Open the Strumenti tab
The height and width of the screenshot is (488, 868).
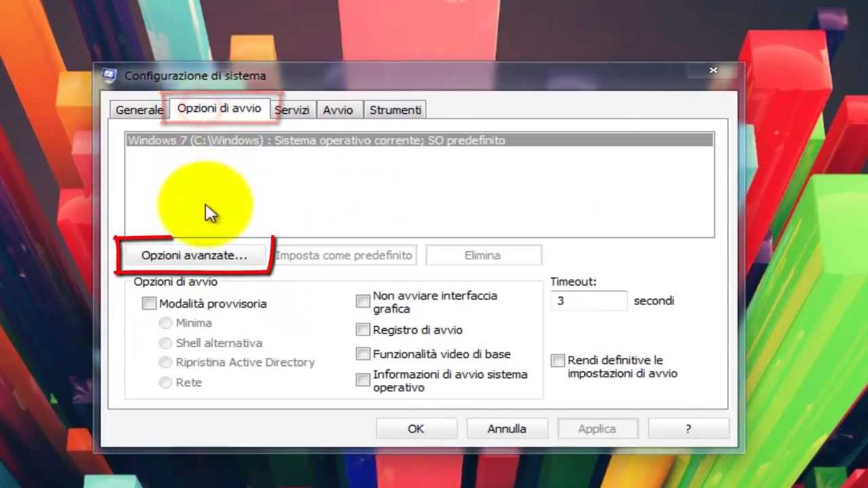pos(395,110)
